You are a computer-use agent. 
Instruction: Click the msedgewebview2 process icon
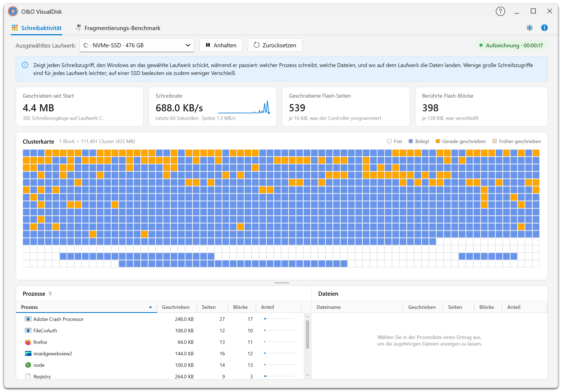tap(28, 353)
